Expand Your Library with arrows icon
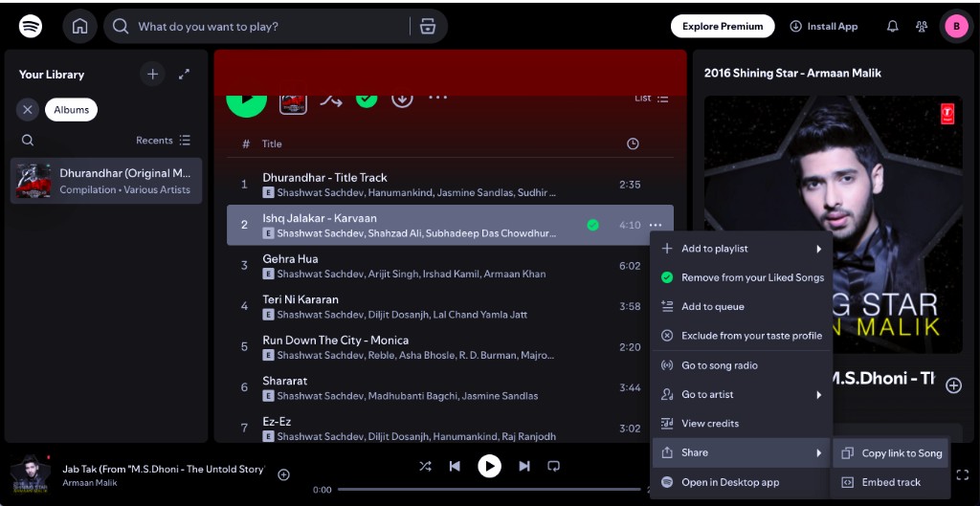980x506 pixels. tap(185, 75)
